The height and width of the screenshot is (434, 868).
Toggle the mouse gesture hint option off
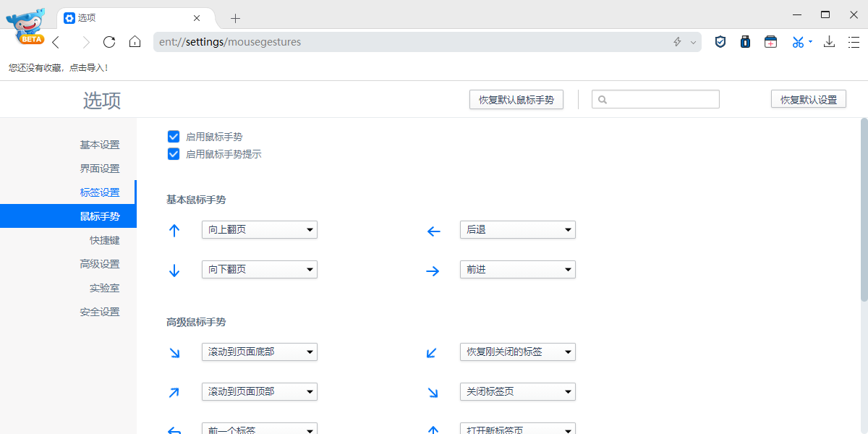click(x=174, y=154)
